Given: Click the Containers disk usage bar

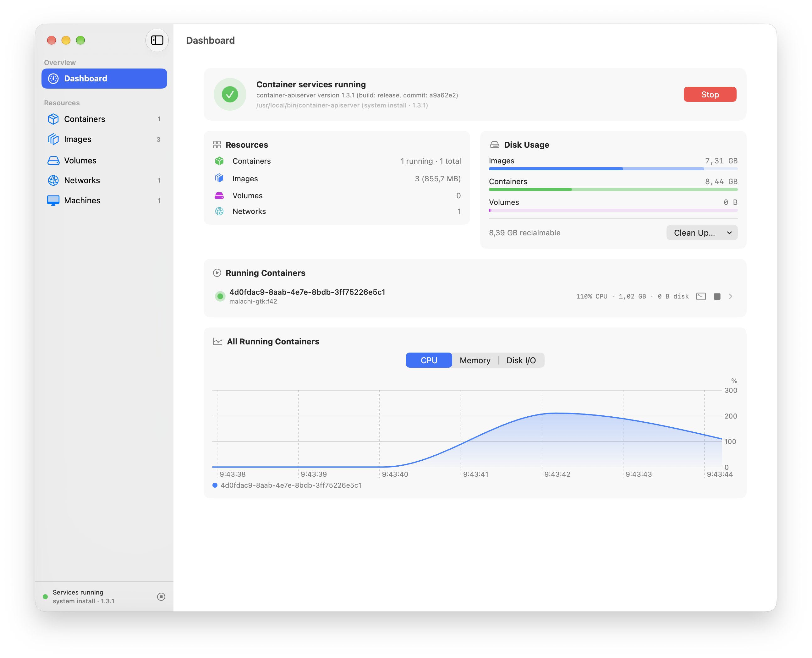Looking at the screenshot, I should coord(613,189).
